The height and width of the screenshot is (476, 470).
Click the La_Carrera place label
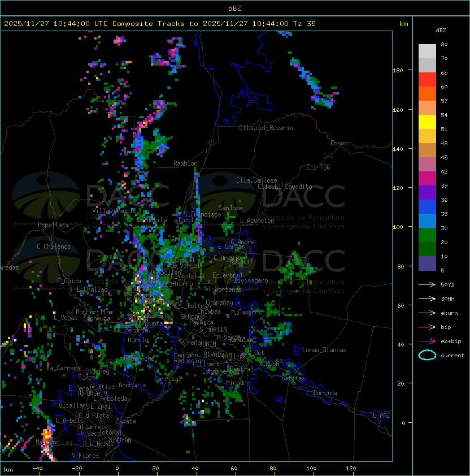coord(64,368)
